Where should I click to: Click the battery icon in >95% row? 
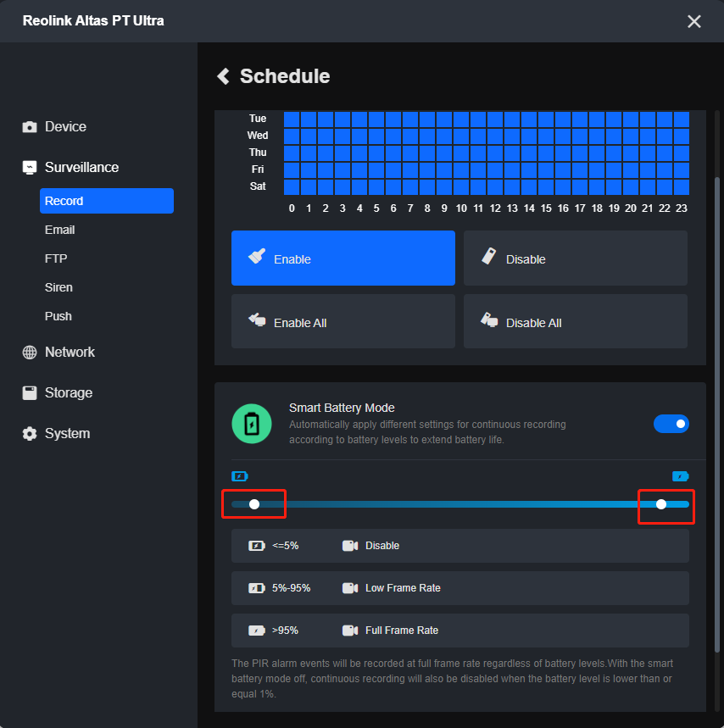click(x=256, y=631)
